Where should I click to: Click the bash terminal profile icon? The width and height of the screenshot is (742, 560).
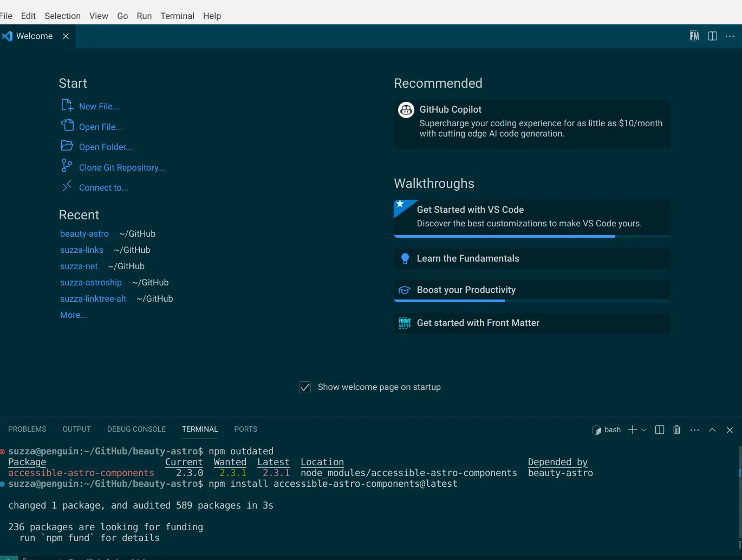coord(596,430)
